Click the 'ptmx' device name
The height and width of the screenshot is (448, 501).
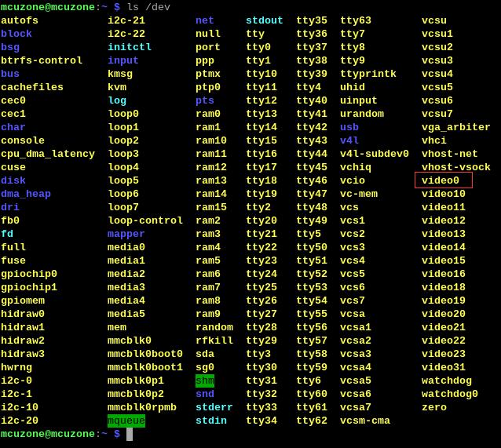click(207, 74)
